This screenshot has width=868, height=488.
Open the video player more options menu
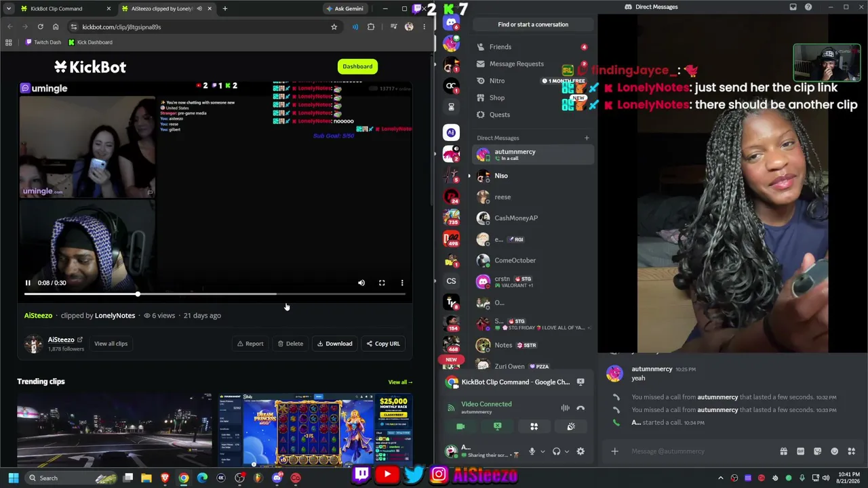pyautogui.click(x=402, y=283)
